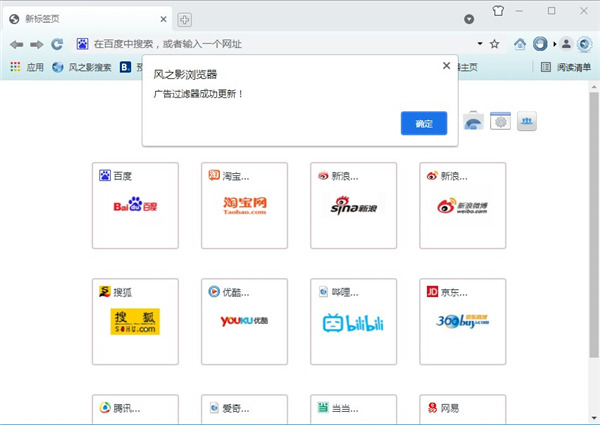The width and height of the screenshot is (600, 425).
Task: Open the home page icon in toolbar
Action: coord(520,44)
